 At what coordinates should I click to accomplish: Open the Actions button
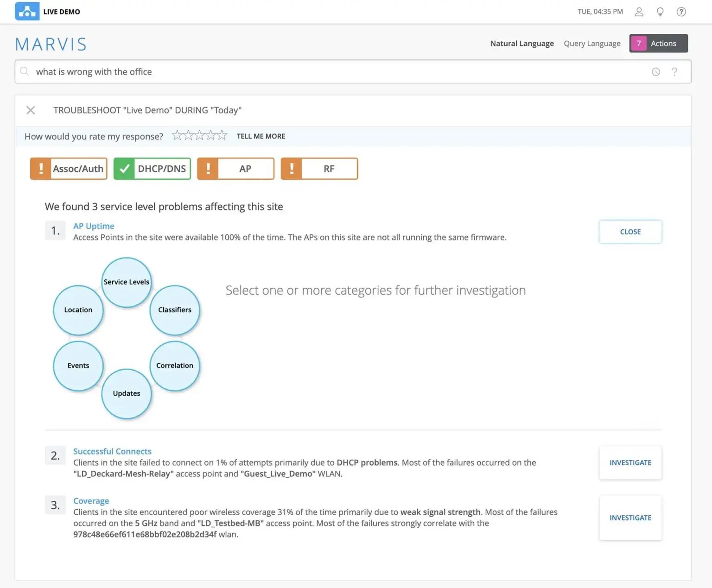658,44
